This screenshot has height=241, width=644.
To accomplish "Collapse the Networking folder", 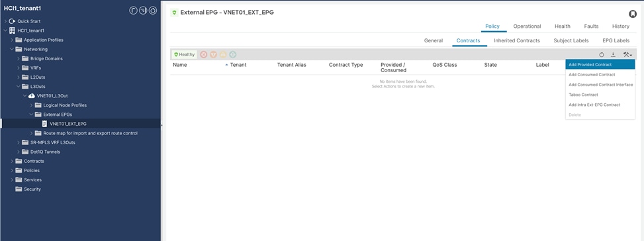I will 12,49.
